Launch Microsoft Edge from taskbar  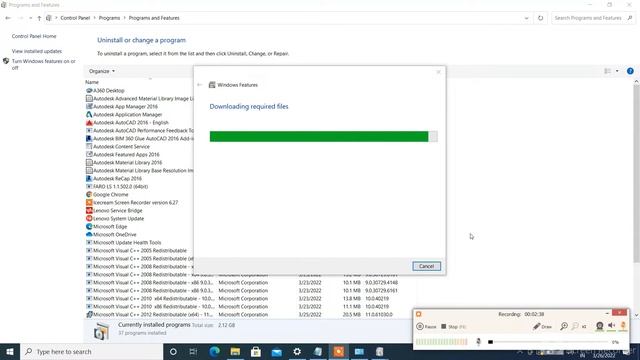(214, 351)
